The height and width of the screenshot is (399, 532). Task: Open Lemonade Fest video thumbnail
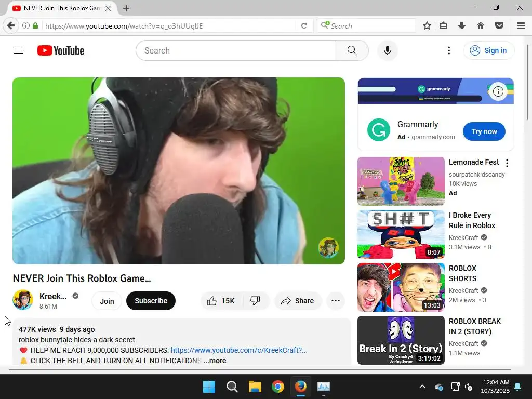click(x=401, y=181)
